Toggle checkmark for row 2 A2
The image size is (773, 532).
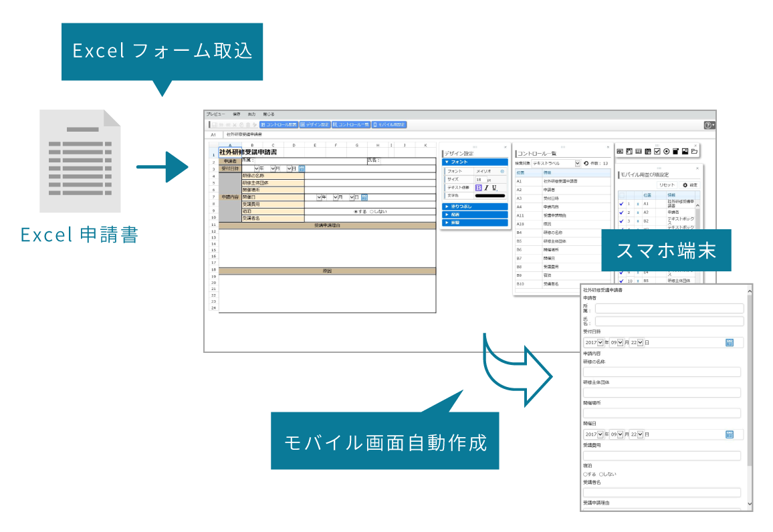click(x=622, y=213)
